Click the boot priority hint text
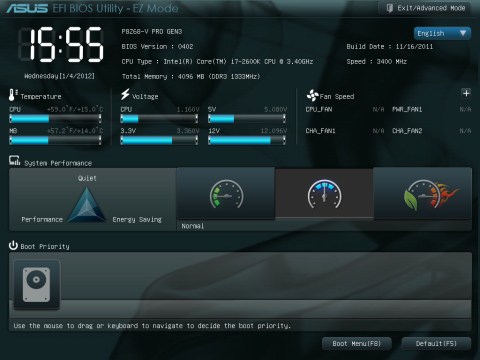 click(x=152, y=326)
